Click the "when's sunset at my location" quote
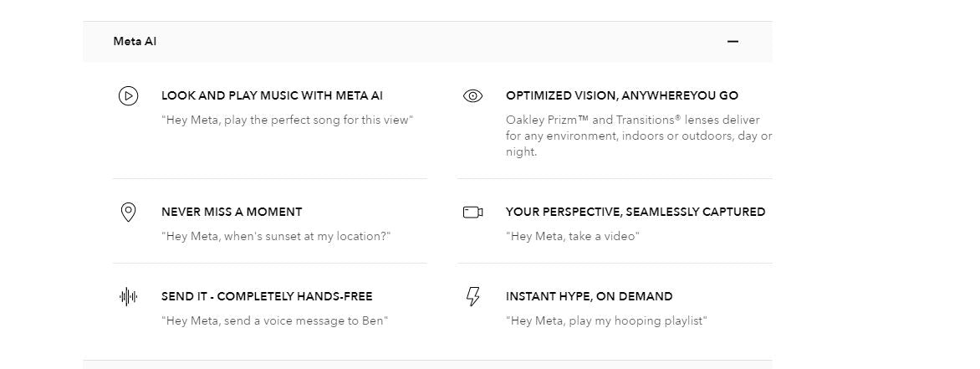980x369 pixels. 276,237
